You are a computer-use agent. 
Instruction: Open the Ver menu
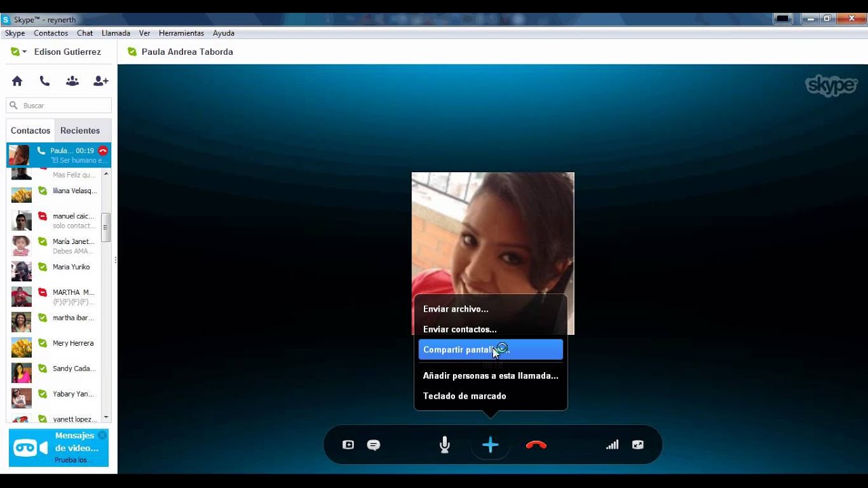(x=144, y=33)
